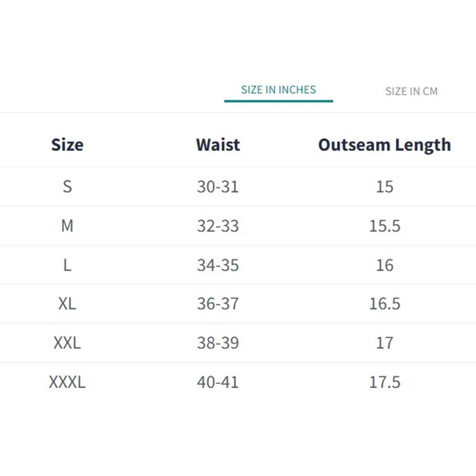Select the L size row label
The height and width of the screenshot is (476, 476).
(67, 265)
